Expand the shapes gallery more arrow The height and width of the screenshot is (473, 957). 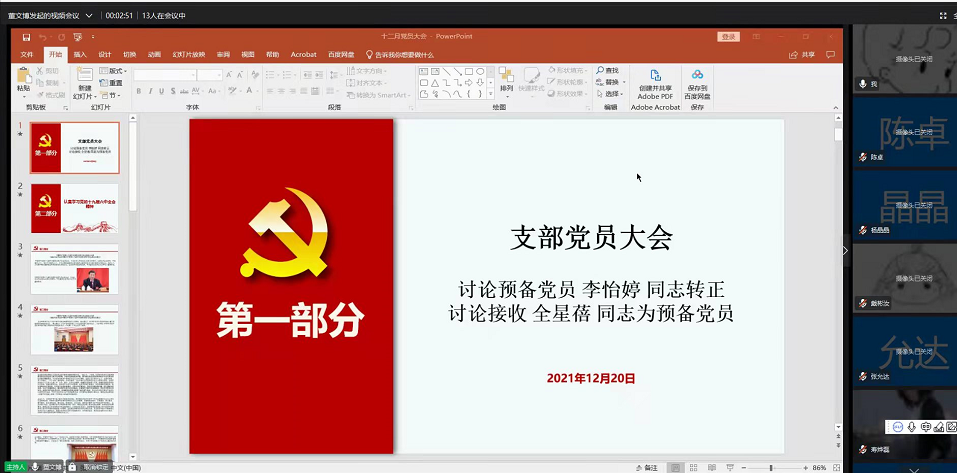coord(490,94)
